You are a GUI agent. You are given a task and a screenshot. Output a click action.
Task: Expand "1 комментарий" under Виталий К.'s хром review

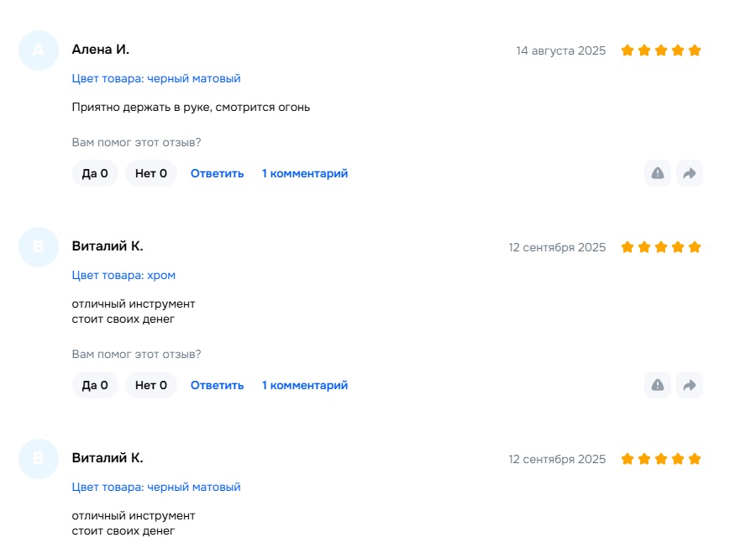[305, 385]
